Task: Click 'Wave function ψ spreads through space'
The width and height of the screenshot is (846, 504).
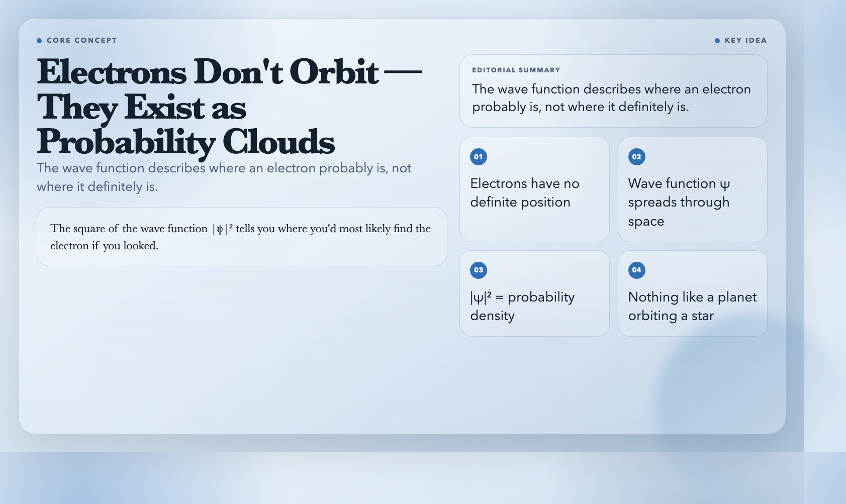Action: [x=679, y=202]
